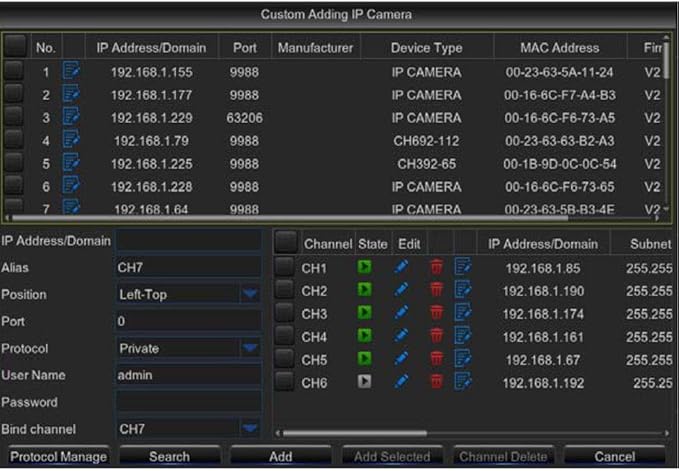Image resolution: width=679 pixels, height=471 pixels.
Task: Select the CH1 channel checkbox
Action: point(284,267)
